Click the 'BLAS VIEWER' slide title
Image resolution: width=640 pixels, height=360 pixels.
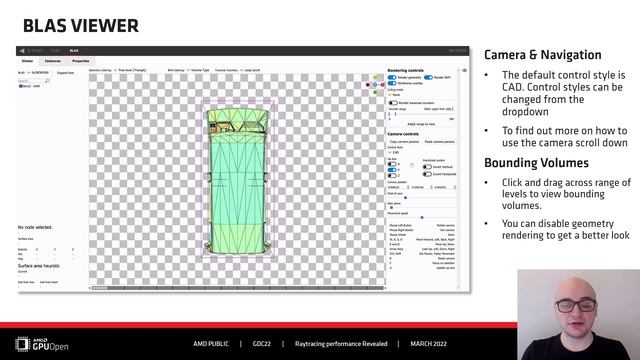[x=81, y=26]
